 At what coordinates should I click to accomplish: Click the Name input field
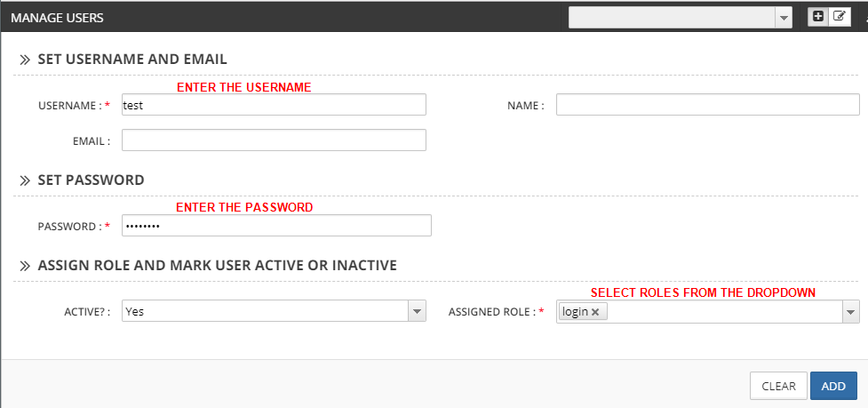707,105
